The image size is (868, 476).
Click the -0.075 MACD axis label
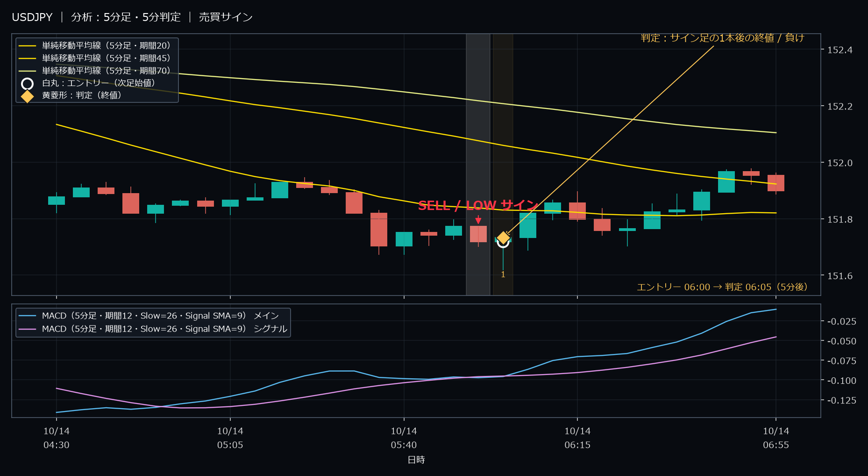tap(842, 361)
